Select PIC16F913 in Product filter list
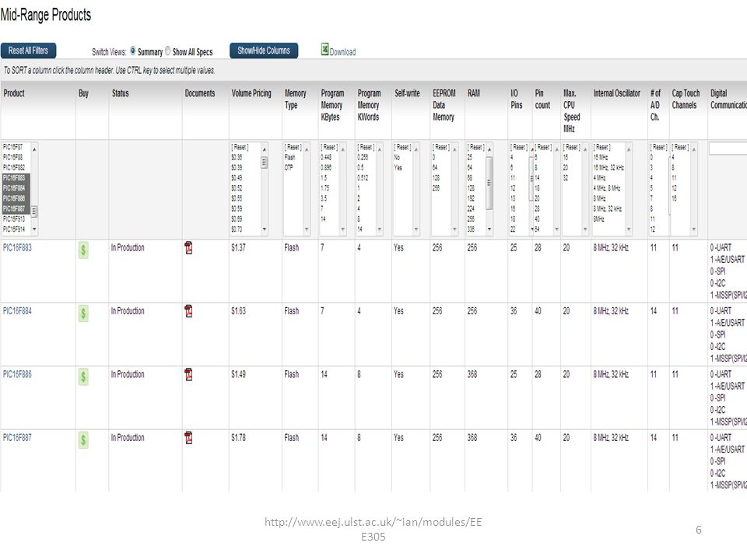Screen dimensions: 747x560 point(14,219)
